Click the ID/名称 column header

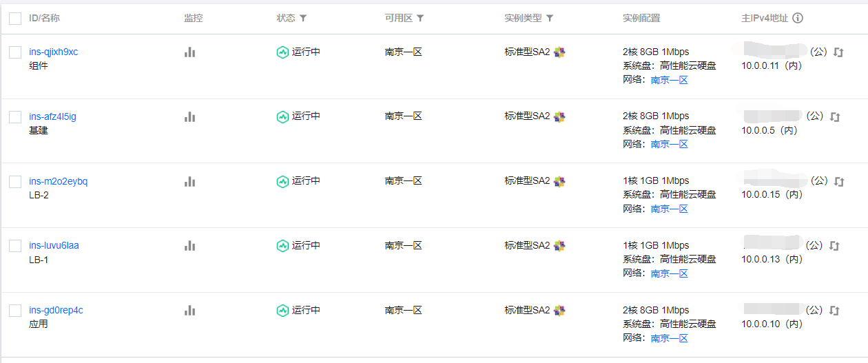click(x=44, y=19)
